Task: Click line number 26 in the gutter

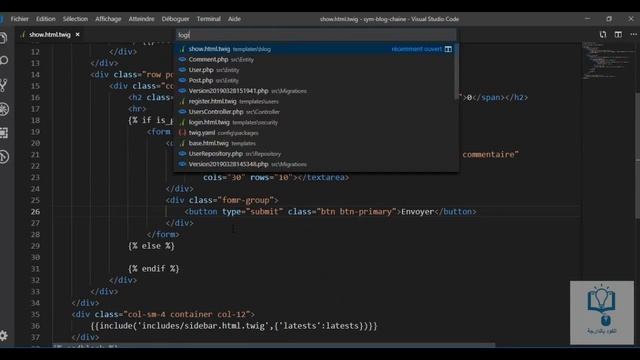Action: tap(36, 212)
